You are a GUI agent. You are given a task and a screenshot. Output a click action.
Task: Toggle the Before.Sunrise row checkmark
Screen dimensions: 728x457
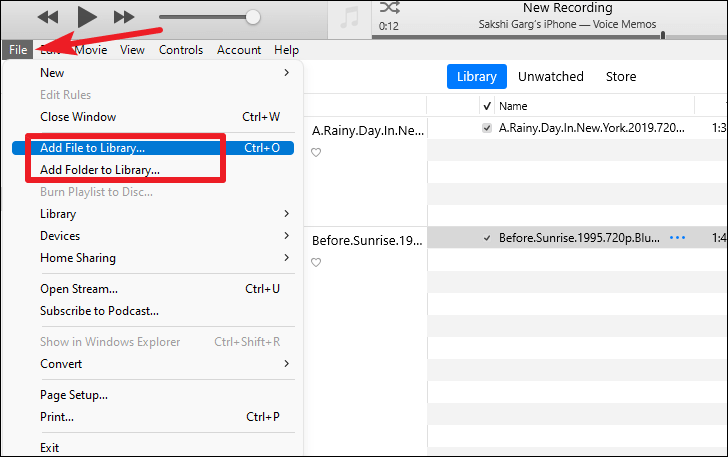[487, 238]
